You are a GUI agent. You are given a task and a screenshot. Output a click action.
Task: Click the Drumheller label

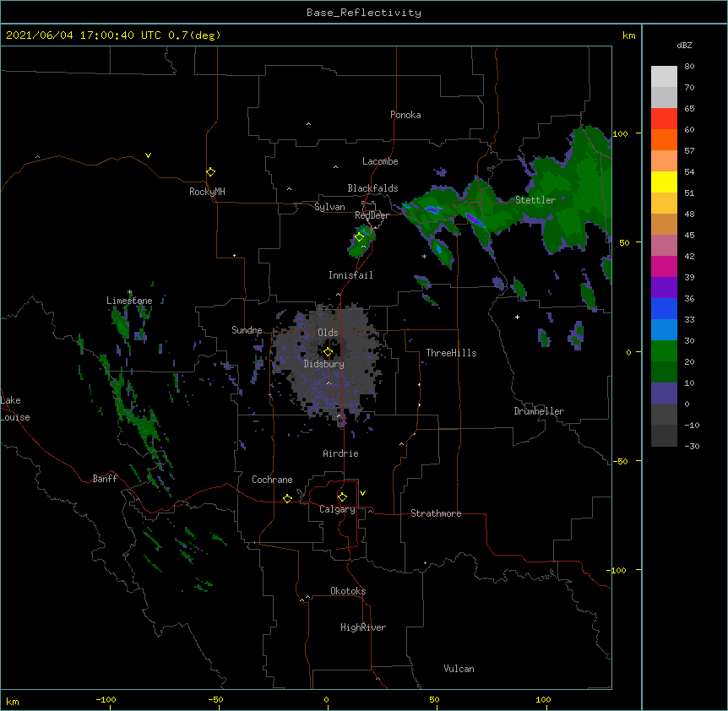[x=539, y=411]
